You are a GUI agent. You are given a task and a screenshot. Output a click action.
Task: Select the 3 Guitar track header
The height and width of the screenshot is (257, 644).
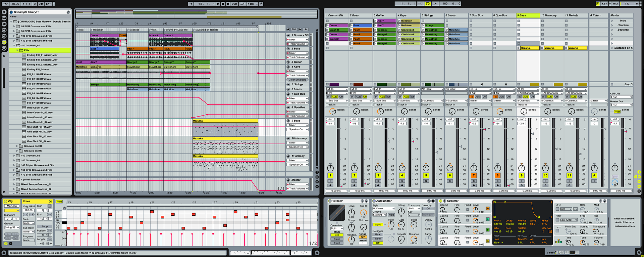(x=385, y=15)
